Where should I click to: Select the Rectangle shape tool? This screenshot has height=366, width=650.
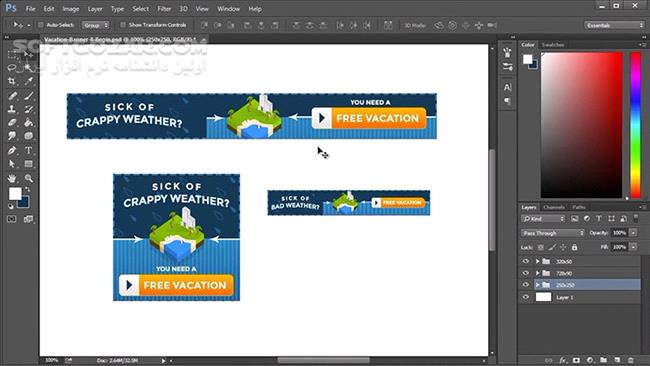coord(29,164)
